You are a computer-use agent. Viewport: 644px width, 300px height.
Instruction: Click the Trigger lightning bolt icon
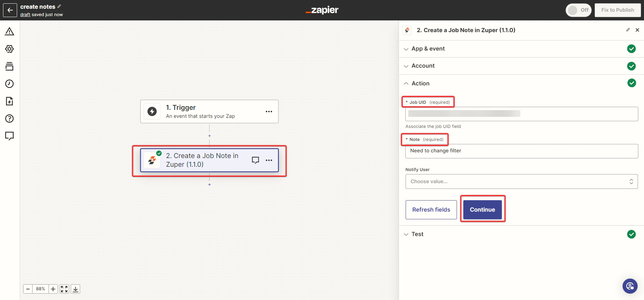(152, 111)
